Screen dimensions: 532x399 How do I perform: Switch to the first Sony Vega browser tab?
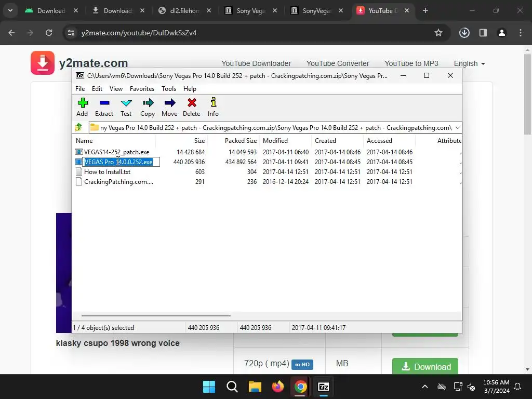click(x=251, y=10)
